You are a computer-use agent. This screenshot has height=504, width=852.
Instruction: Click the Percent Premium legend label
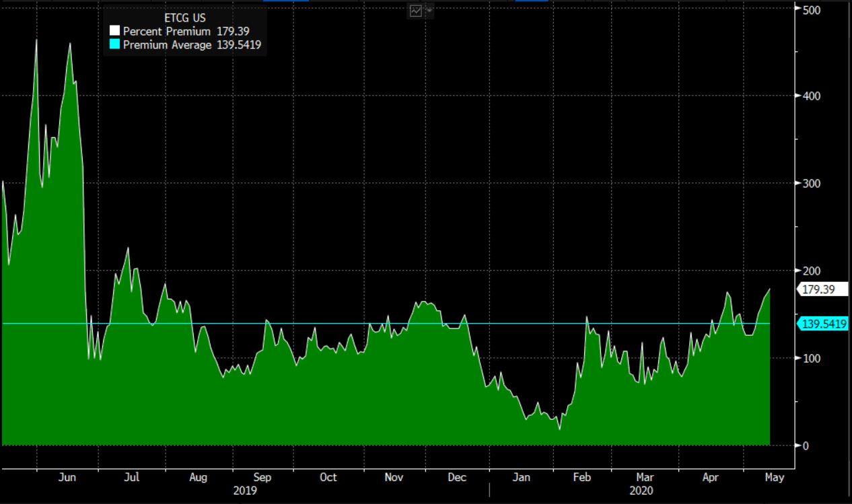click(166, 32)
